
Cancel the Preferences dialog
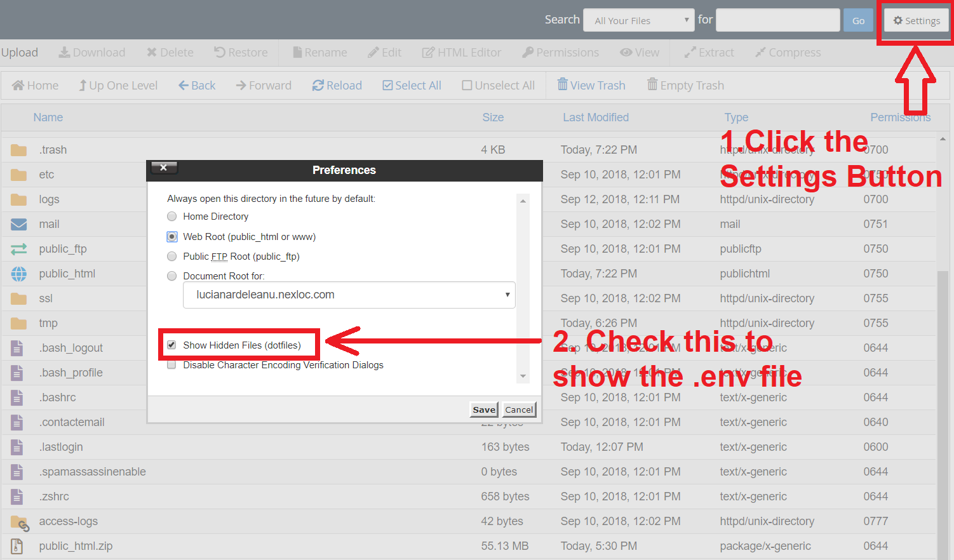tap(519, 410)
